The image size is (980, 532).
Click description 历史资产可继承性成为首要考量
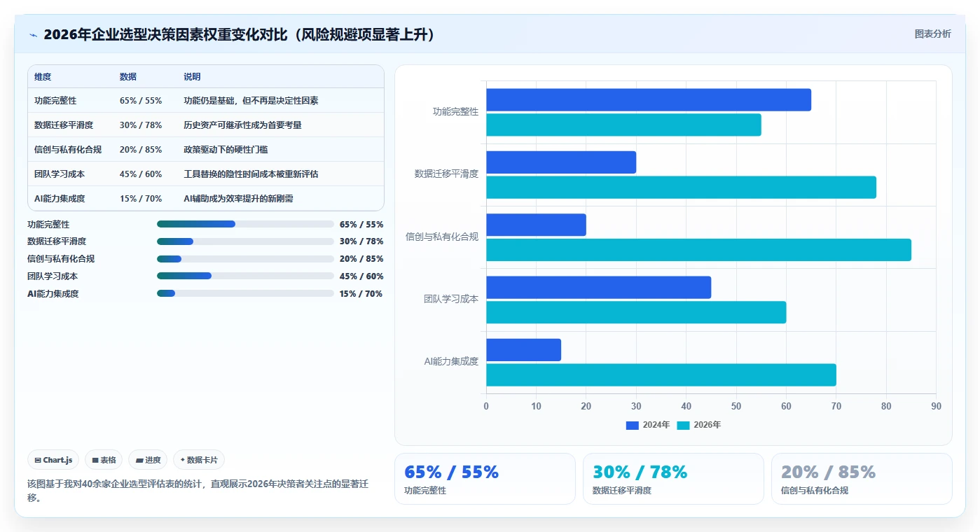242,125
